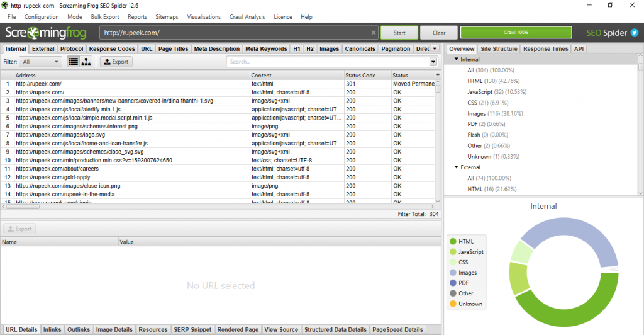Select PDF (2) overview item
The width and height of the screenshot is (644, 335).
[486, 123]
